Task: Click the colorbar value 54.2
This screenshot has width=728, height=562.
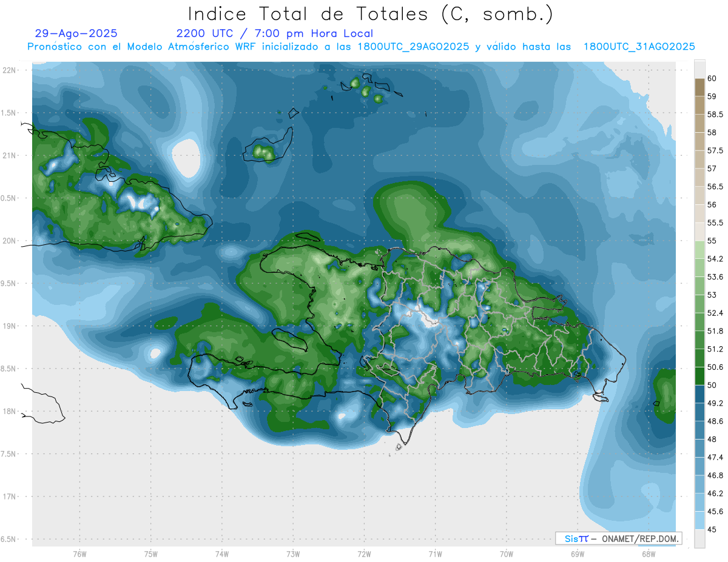Action: coord(715,259)
